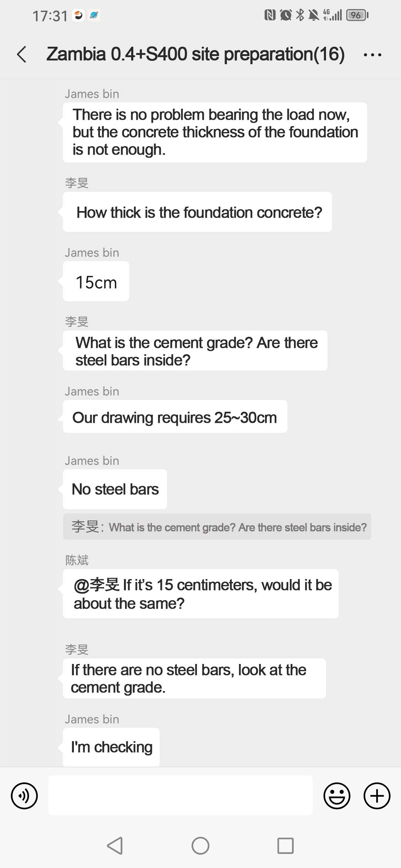401x868 pixels.
Task: Tap the '15cm' message bubble
Action: 96,282
